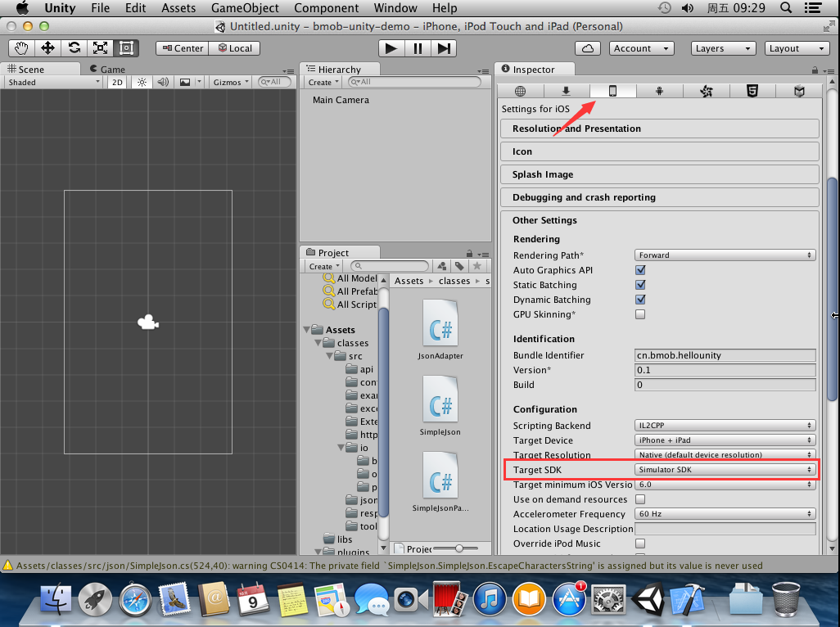Open Accelerometer Frequency dropdown

pos(725,514)
